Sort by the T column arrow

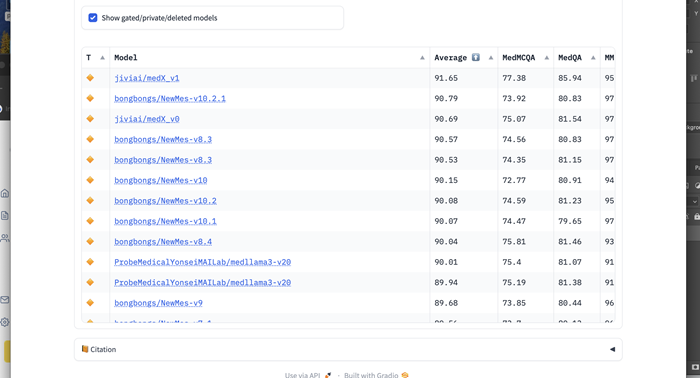click(102, 58)
